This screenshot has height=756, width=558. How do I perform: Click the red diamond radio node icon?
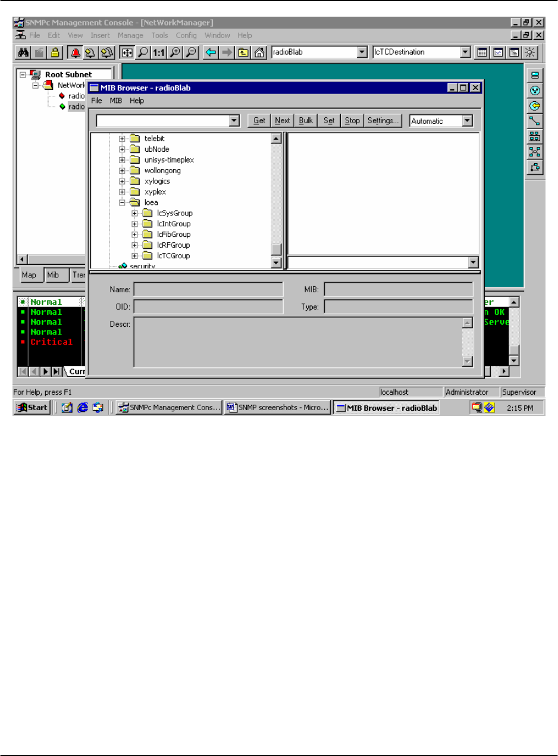[x=62, y=96]
